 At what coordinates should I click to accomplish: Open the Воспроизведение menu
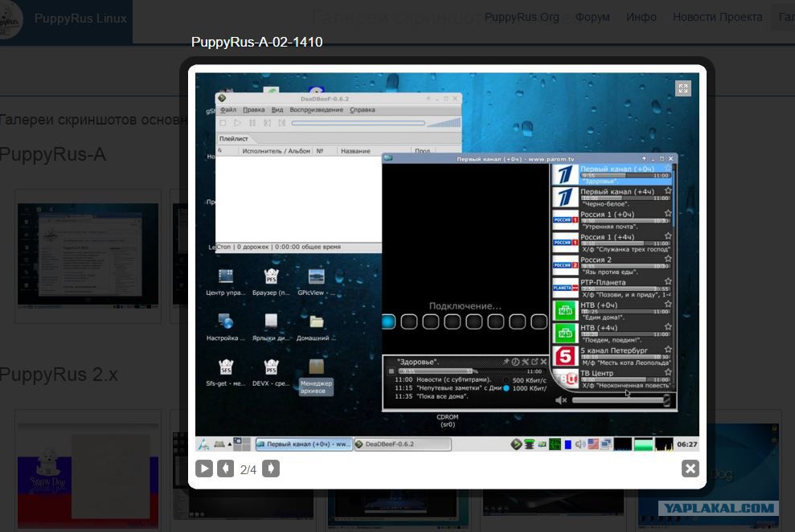317,110
